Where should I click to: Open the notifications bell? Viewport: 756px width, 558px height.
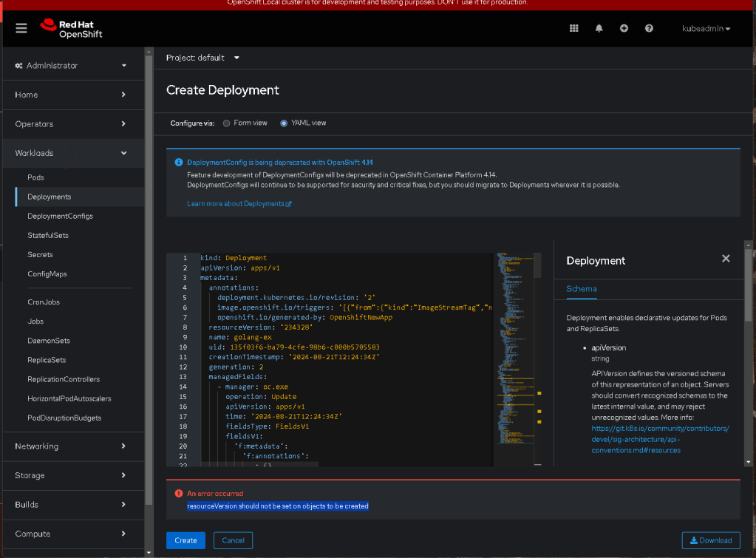click(x=599, y=29)
